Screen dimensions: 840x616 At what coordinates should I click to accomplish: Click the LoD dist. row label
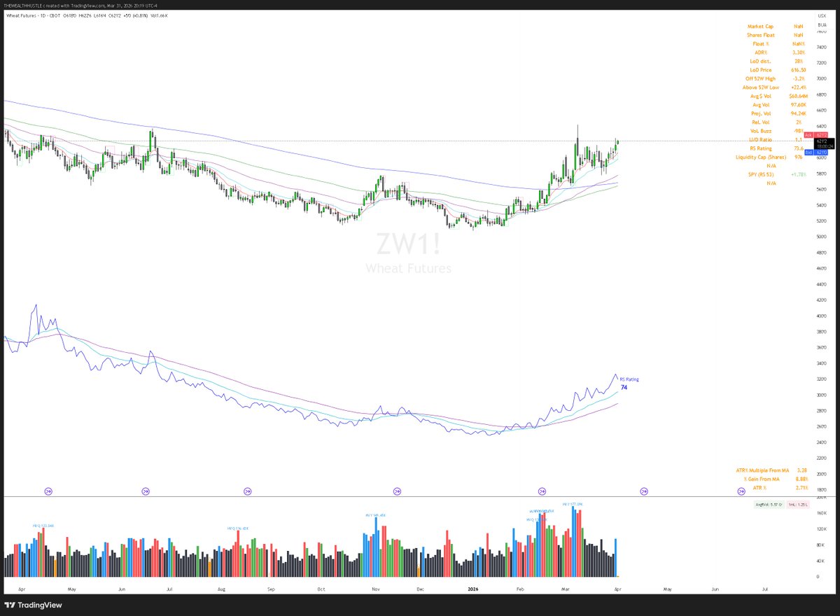[760, 61]
